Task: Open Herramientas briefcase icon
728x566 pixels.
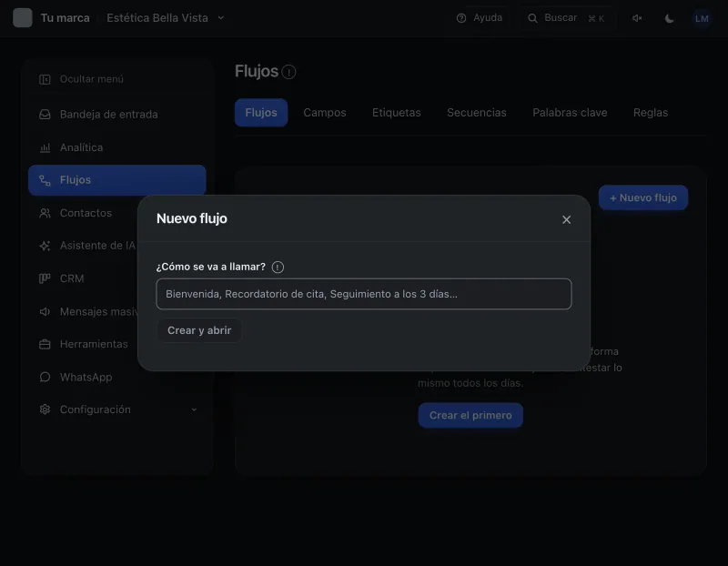Action: pos(45,344)
